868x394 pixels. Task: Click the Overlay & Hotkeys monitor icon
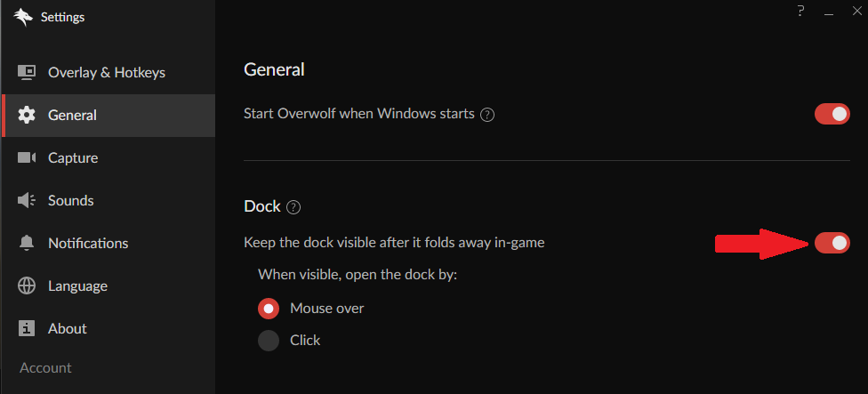point(27,73)
